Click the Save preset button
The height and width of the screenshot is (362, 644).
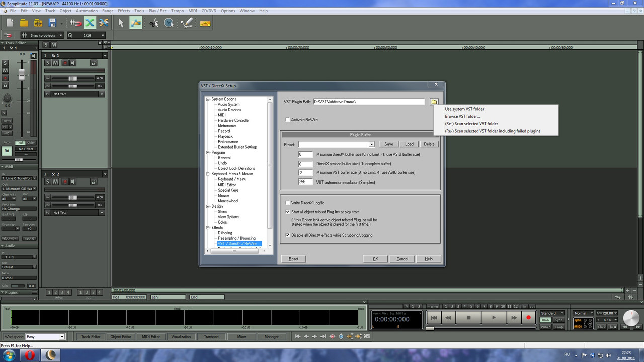pos(389,144)
